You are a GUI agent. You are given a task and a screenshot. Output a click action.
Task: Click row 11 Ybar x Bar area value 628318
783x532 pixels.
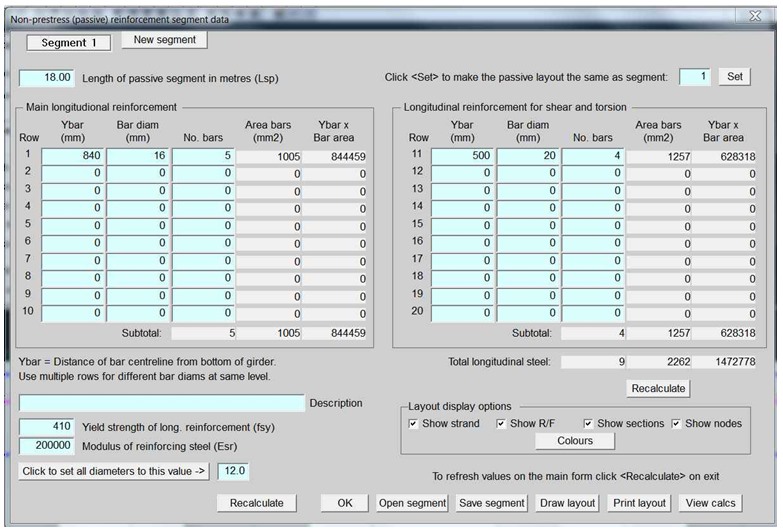(724, 157)
